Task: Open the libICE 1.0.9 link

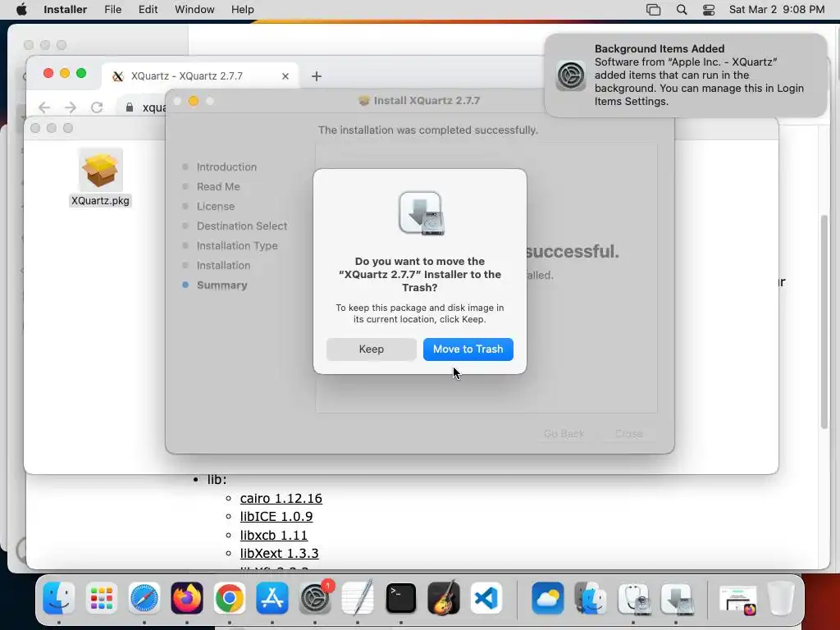Action: coord(276,517)
